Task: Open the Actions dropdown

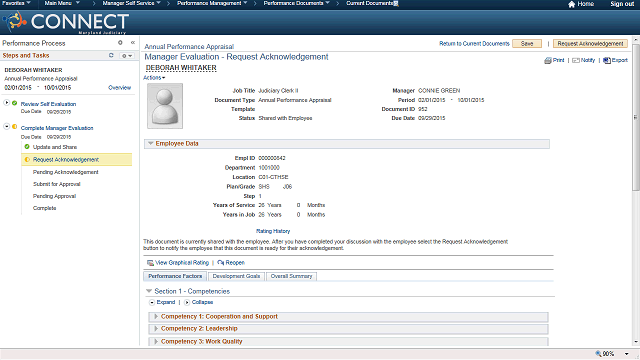Action: pyautogui.click(x=154, y=78)
